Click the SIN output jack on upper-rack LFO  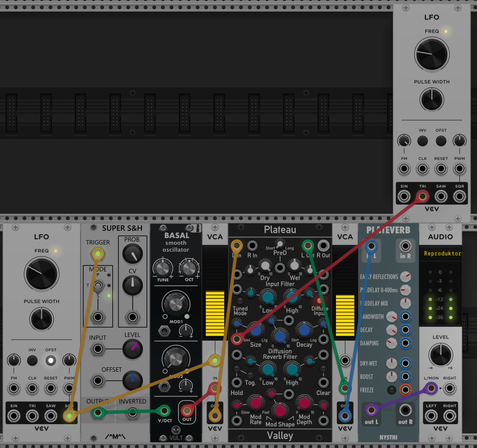click(404, 196)
